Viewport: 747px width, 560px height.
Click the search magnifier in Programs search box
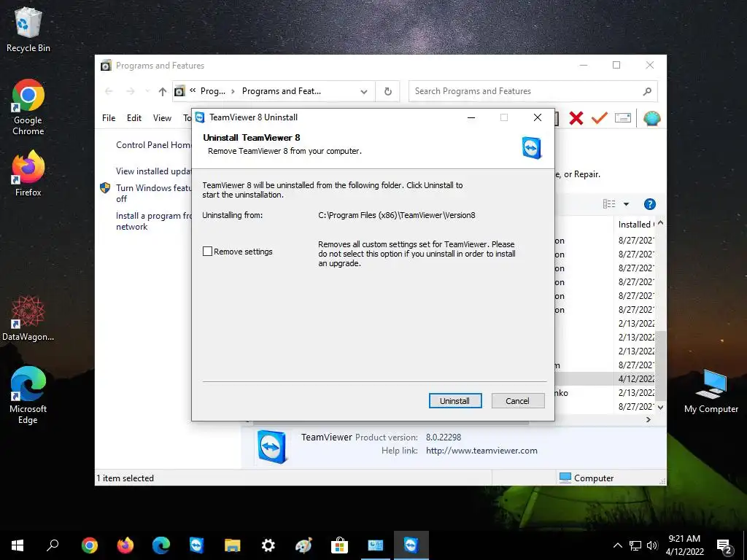click(x=646, y=91)
